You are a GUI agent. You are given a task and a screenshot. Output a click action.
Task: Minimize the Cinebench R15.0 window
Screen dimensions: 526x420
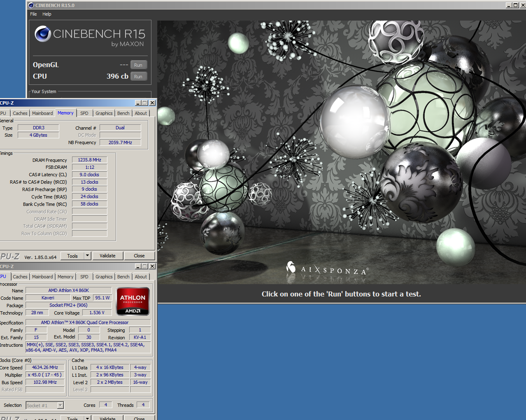tap(509, 5)
